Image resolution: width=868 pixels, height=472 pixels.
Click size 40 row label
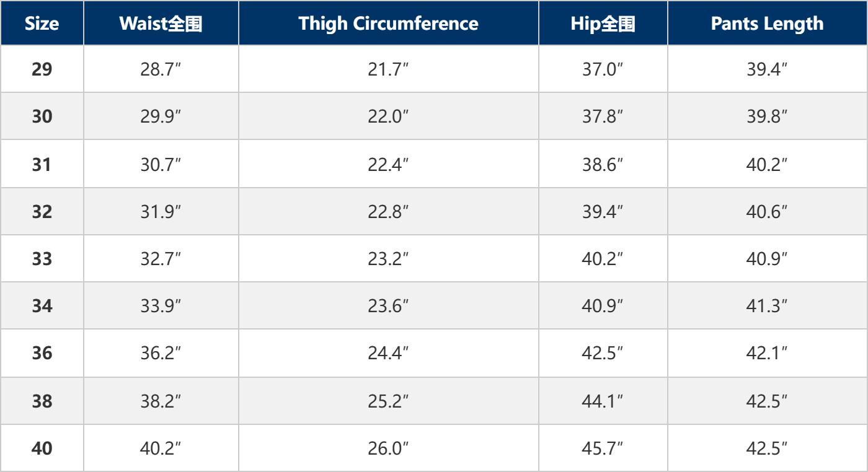[42, 447]
